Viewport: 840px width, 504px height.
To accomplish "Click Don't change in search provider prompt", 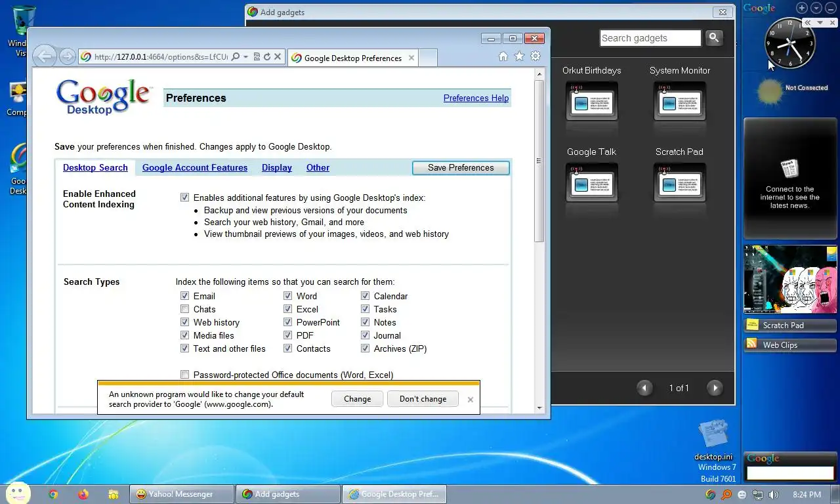I will click(x=423, y=398).
